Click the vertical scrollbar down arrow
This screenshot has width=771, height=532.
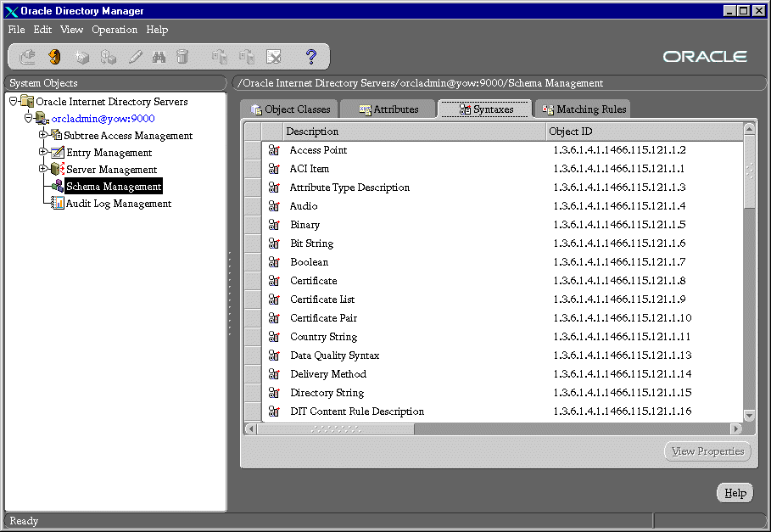tap(749, 415)
